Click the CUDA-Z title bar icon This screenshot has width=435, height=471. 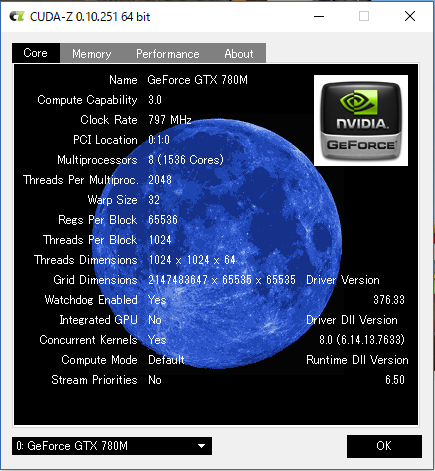tap(17, 16)
